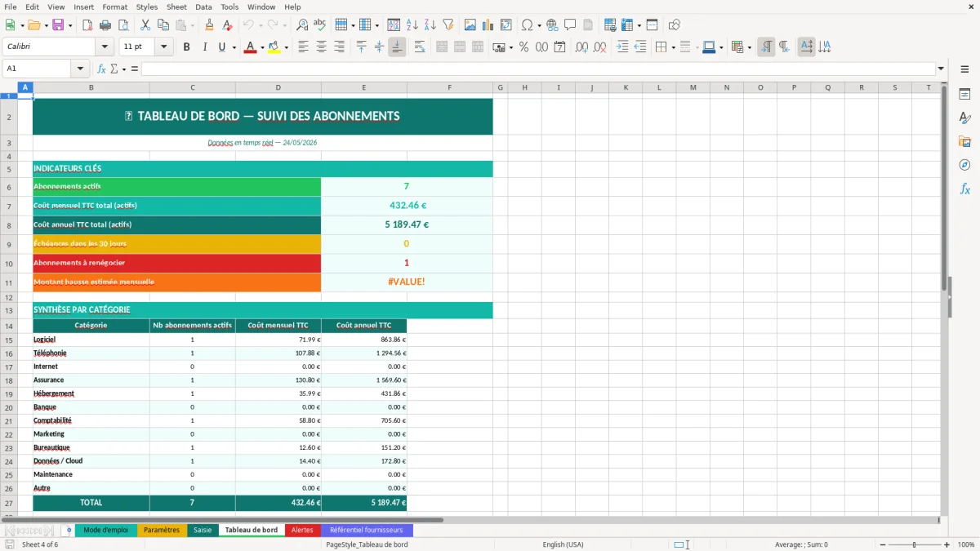
Task: Click Select Function sigma button
Action: point(114,69)
